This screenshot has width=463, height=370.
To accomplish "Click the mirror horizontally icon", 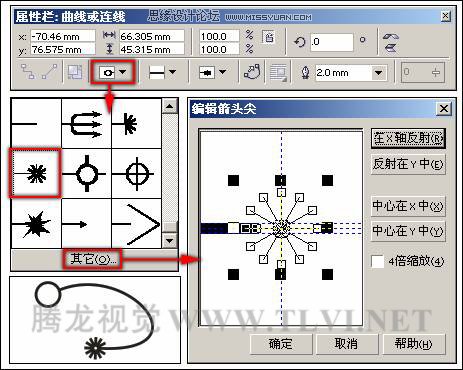I will pos(391,36).
